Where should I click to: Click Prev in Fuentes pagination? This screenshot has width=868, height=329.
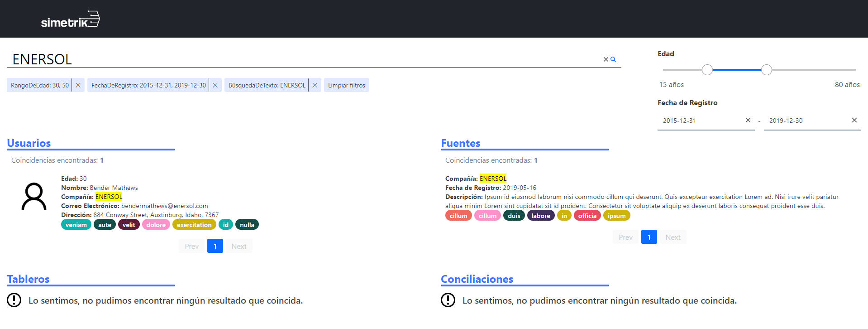[626, 237]
